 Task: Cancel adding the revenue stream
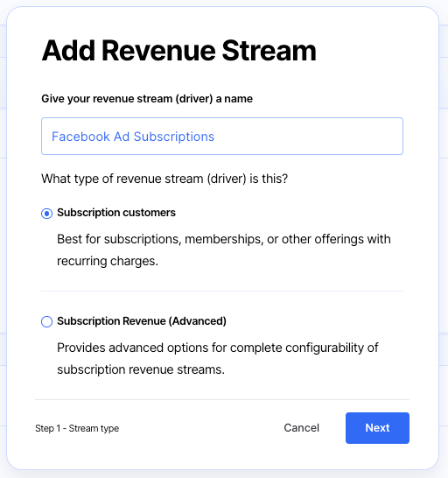point(301,428)
